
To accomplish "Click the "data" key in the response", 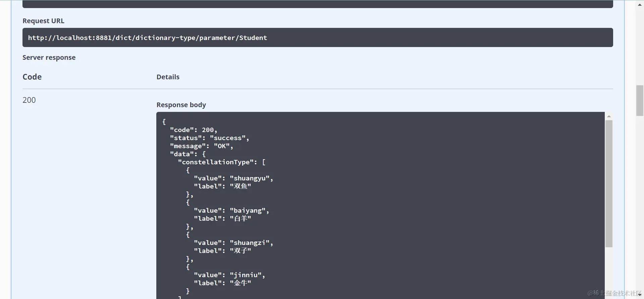I will tap(183, 154).
